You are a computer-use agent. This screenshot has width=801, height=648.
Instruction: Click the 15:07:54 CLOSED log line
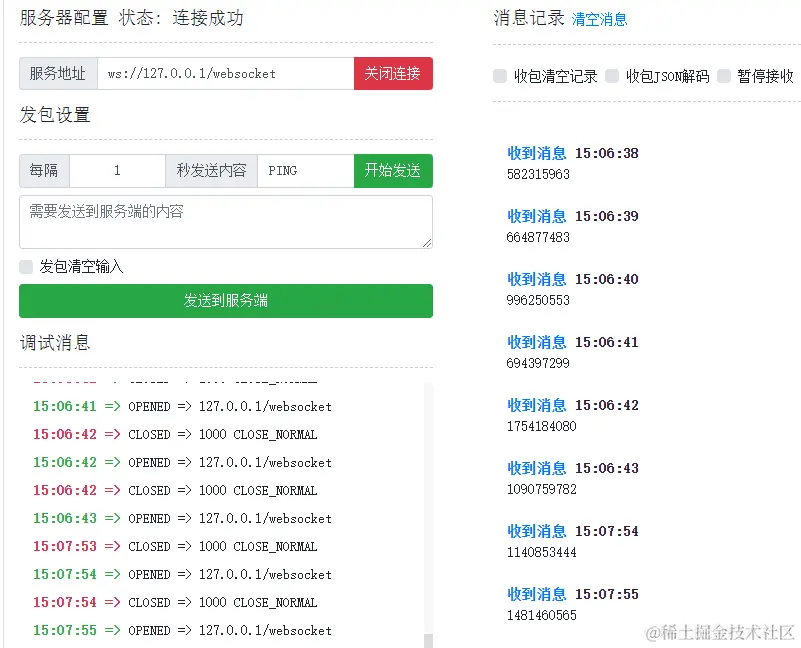pyautogui.click(x=175, y=603)
